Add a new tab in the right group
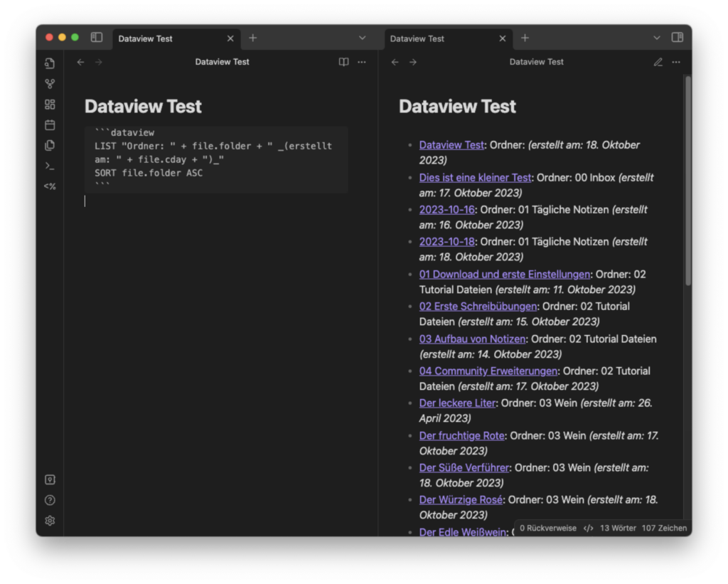Image resolution: width=728 pixels, height=584 pixels. pos(525,38)
